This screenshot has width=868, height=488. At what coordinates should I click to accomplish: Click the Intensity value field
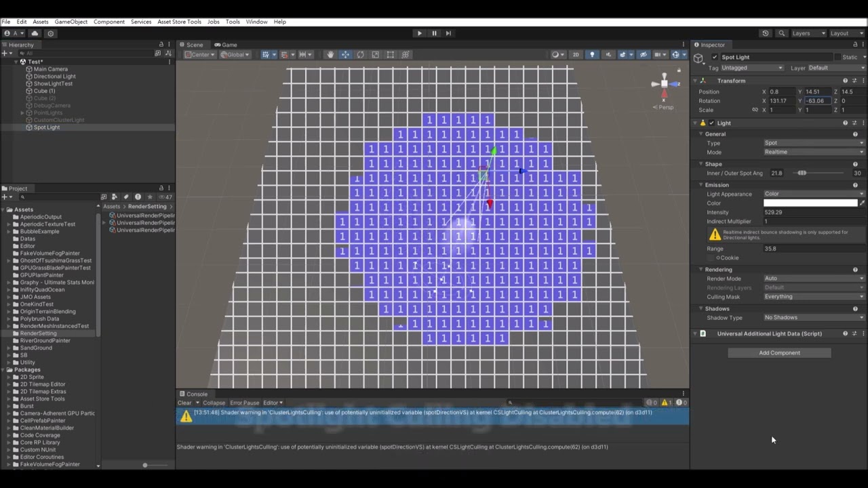click(814, 212)
